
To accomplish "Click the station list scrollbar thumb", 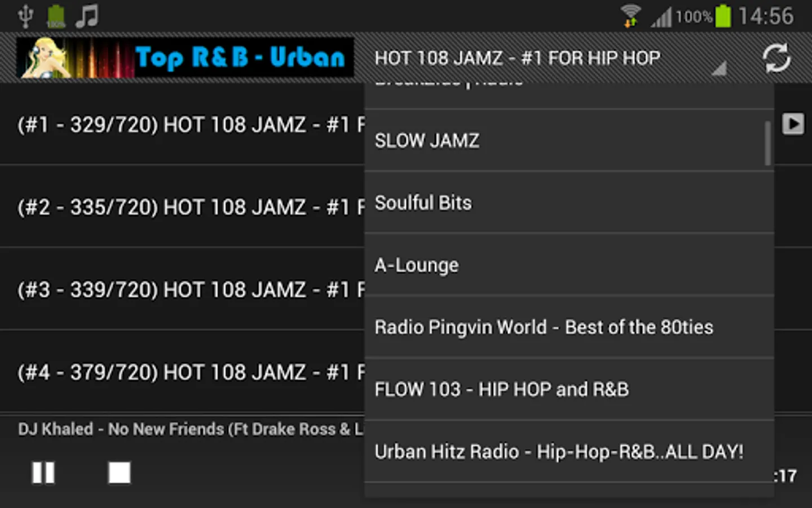I will point(767,143).
